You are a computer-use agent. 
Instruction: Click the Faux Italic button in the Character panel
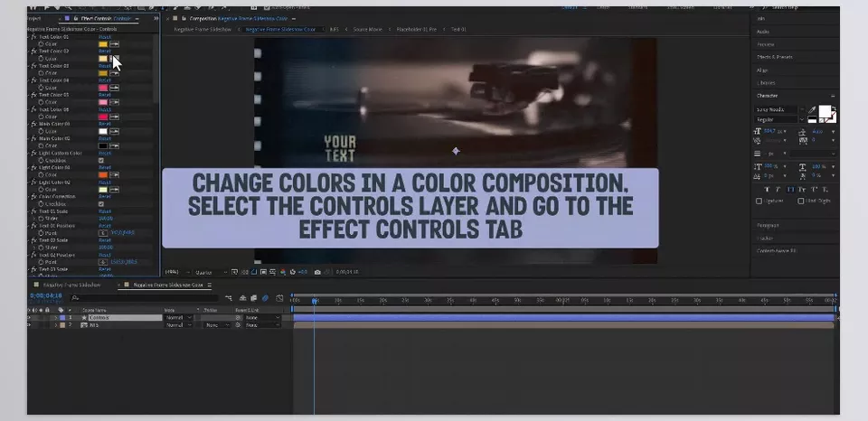point(778,189)
